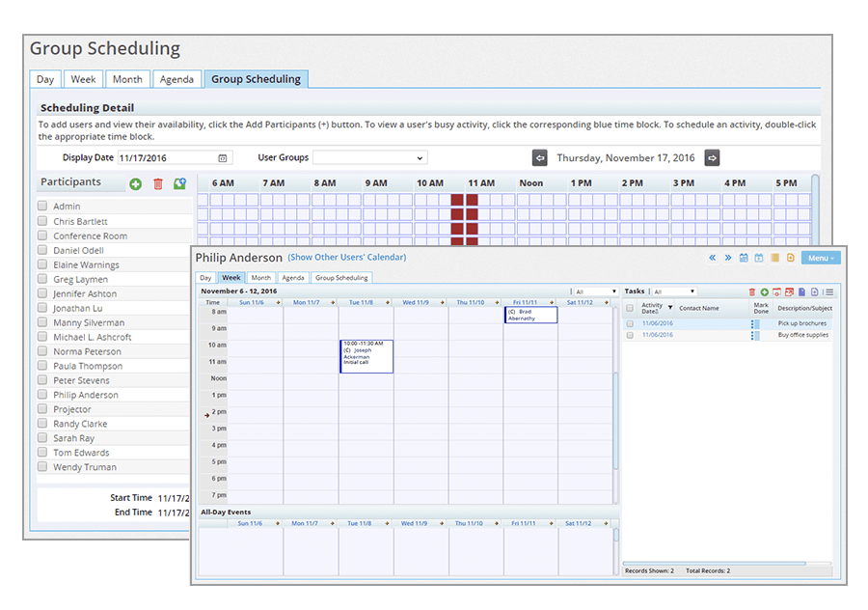
Task: Go to previous day with left arrow
Action: (540, 158)
